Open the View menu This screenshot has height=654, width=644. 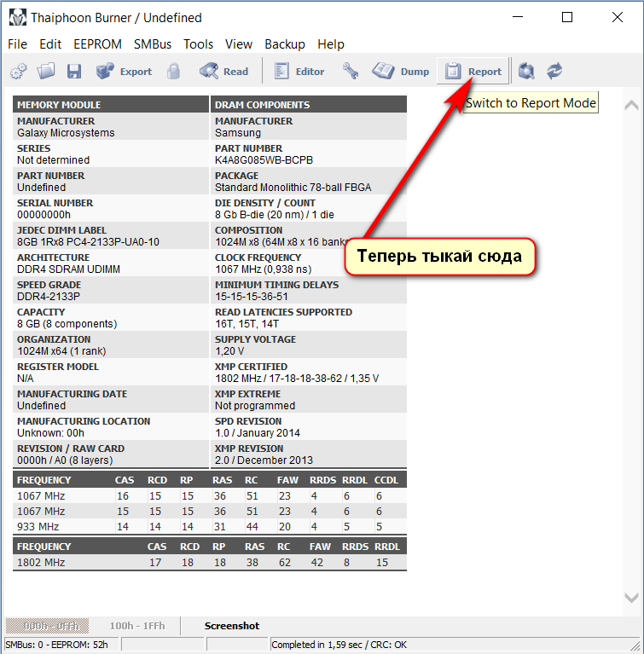pos(239,44)
